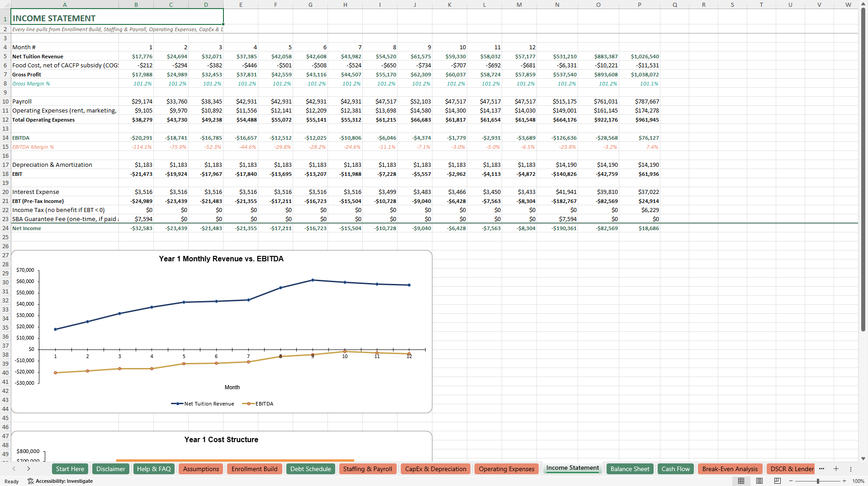Click the zoom in plus icon
The height and width of the screenshot is (486, 868).
pos(844,481)
